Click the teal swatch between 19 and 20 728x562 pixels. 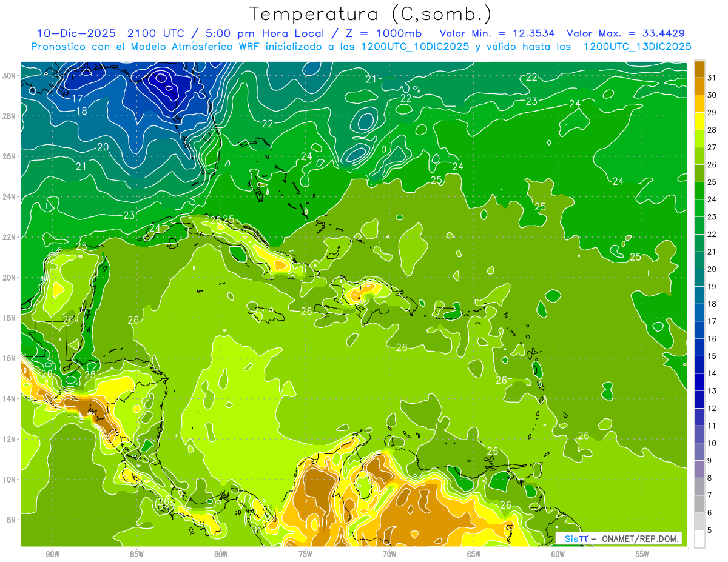click(x=699, y=278)
